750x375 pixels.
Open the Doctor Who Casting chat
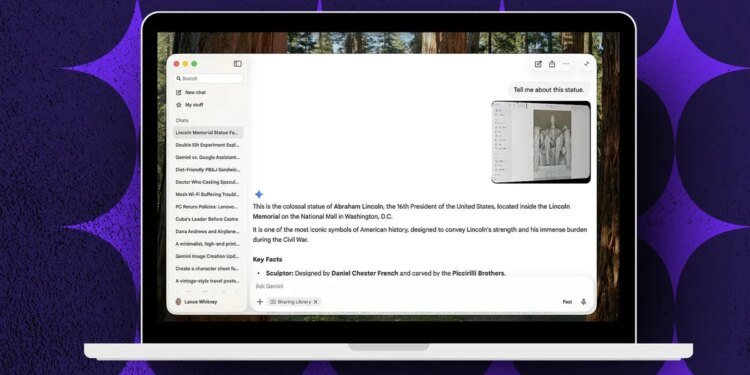[208, 182]
